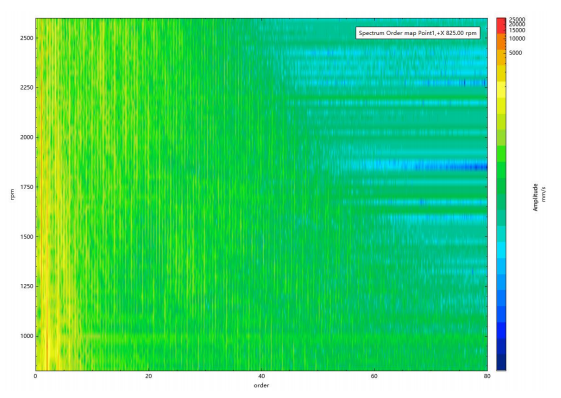
Task: Click the 20 tick on the order axis
Action: (x=148, y=376)
